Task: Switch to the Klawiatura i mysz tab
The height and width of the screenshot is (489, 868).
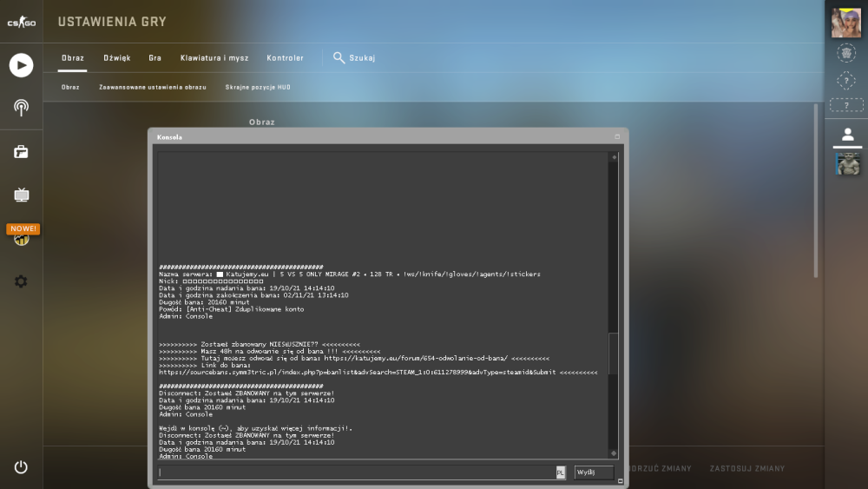Action: pyautogui.click(x=214, y=57)
